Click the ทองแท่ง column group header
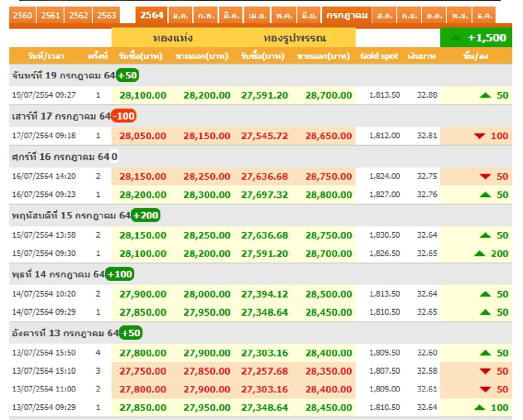This screenshot has height=420, width=523. [173, 38]
